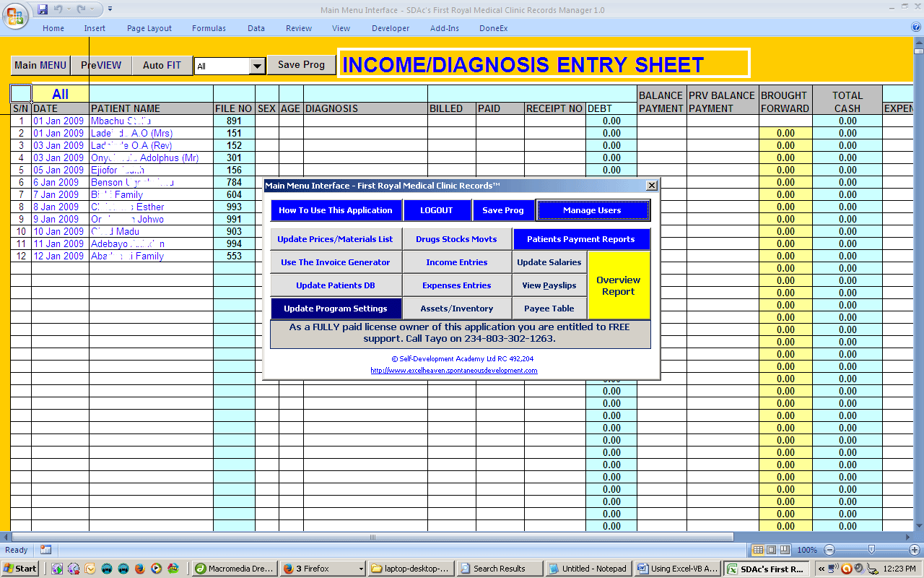Switch to Page Break Preview icon
The image size is (924, 578).
point(785,550)
